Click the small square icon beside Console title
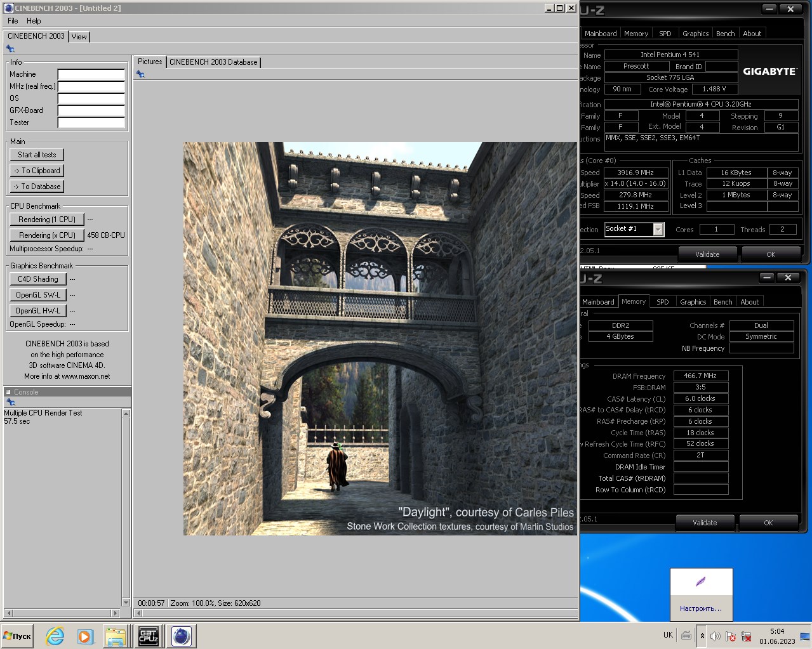812x649 pixels. tap(8, 392)
